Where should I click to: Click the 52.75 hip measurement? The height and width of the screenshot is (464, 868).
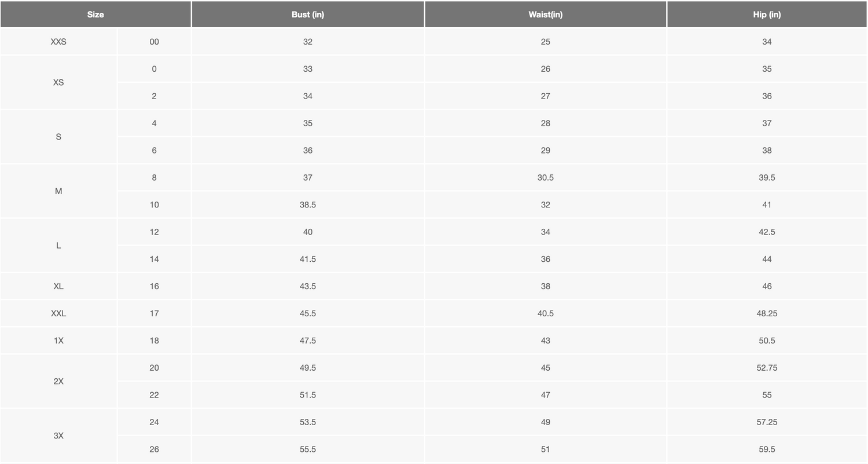(767, 368)
